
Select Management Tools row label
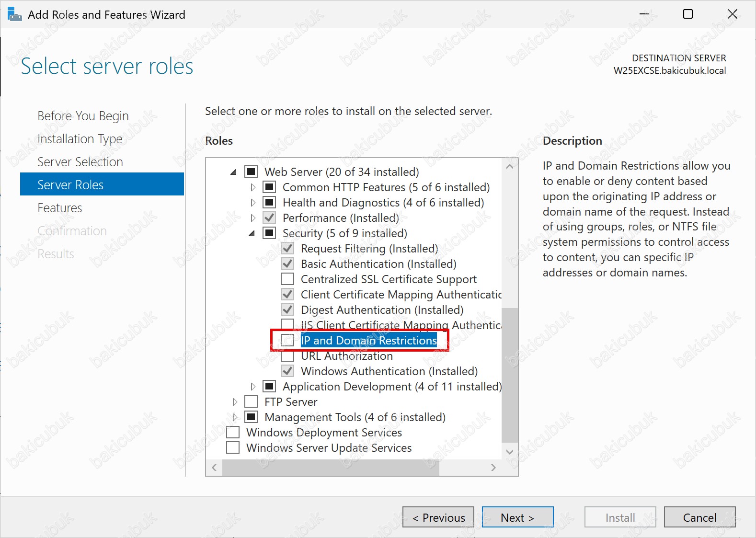click(x=355, y=417)
